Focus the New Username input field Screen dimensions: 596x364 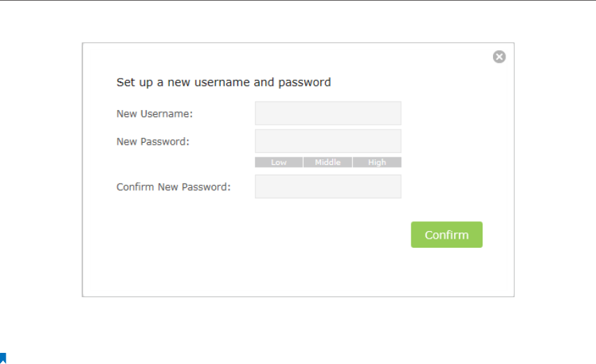point(328,113)
